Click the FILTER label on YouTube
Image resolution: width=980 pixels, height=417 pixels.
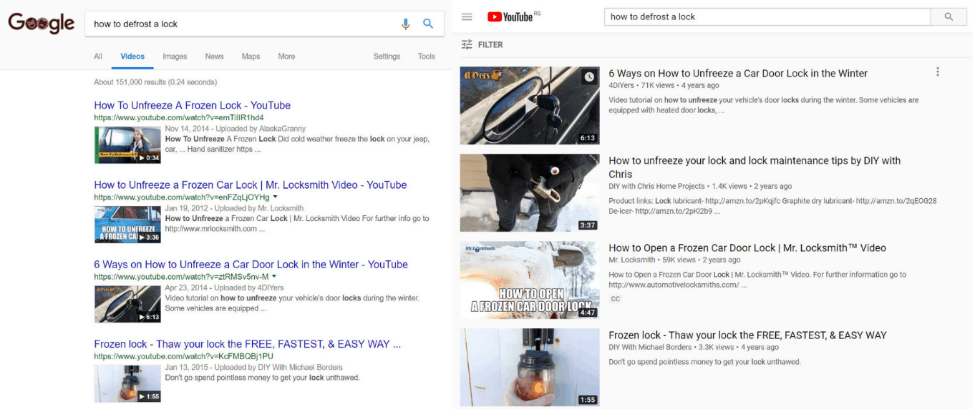[x=490, y=44]
